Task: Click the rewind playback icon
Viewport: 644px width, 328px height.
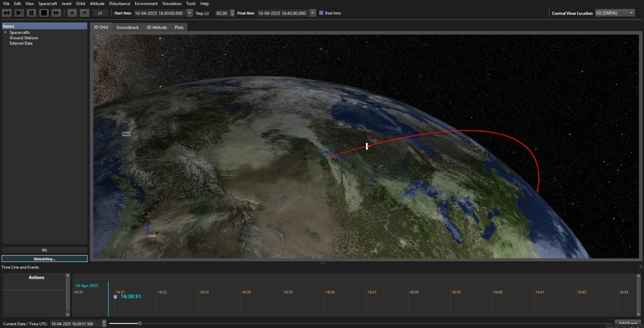Action: [x=7, y=13]
